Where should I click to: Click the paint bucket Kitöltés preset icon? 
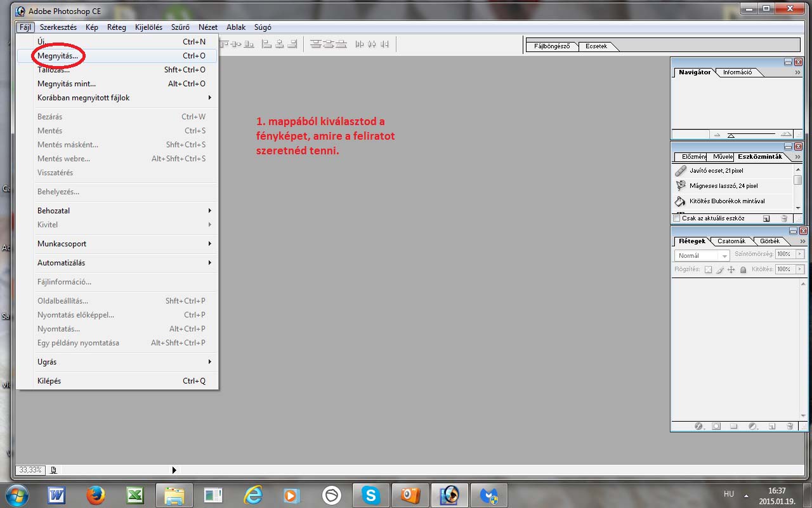[681, 201]
